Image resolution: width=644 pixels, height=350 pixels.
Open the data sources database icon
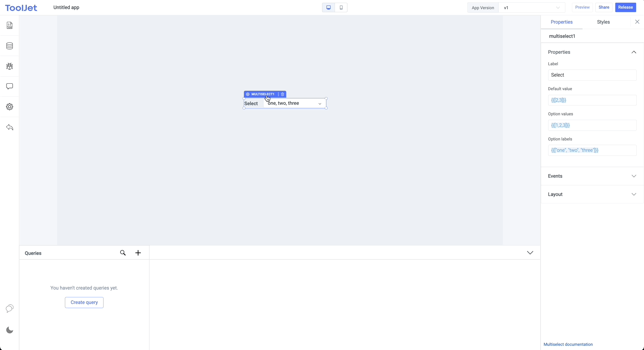click(x=10, y=46)
